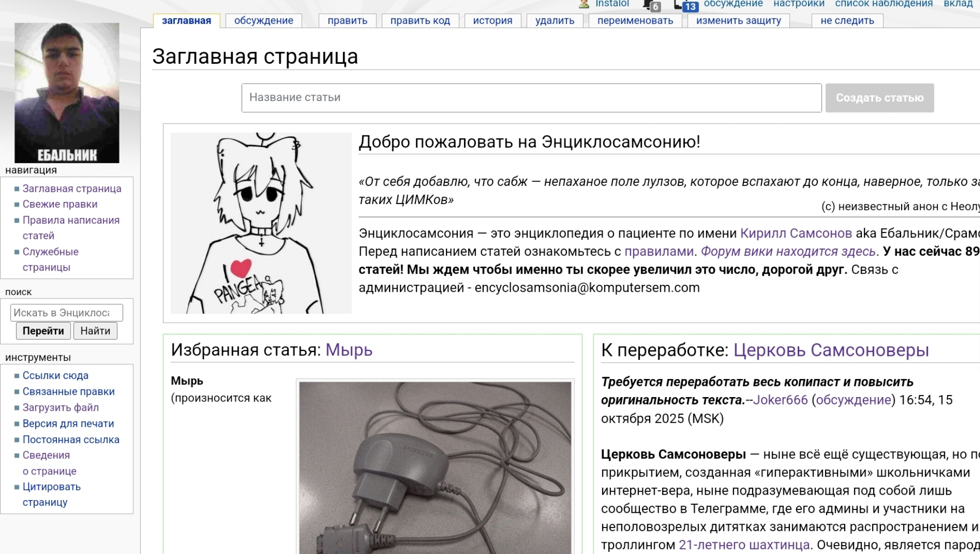Click the wiki logo portrait image
Viewport: 980px width, 554px height.
(67, 93)
